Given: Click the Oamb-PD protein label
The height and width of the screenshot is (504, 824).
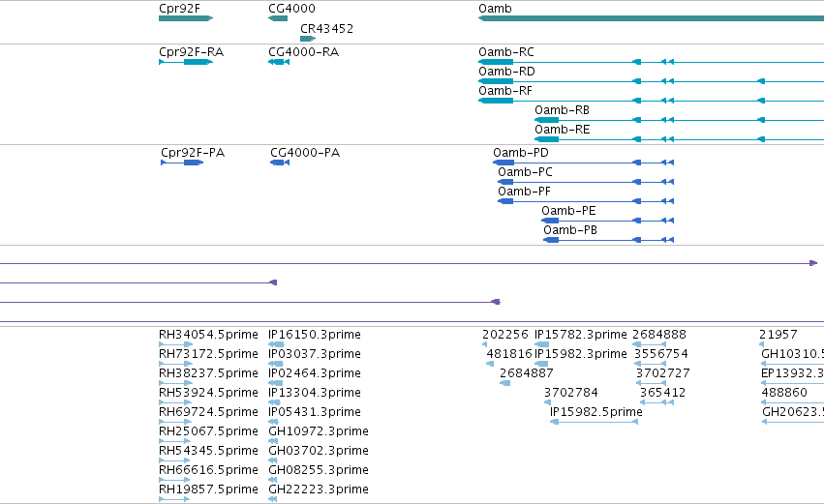Looking at the screenshot, I should (521, 153).
